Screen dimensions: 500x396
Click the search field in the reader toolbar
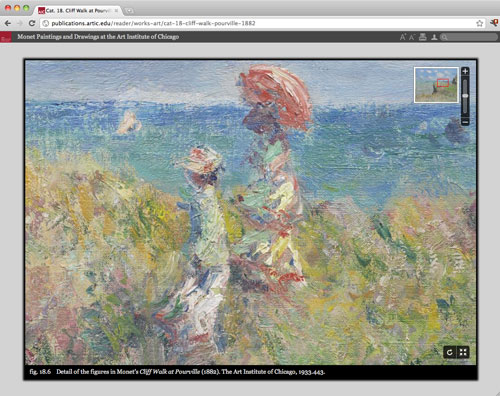(469, 37)
